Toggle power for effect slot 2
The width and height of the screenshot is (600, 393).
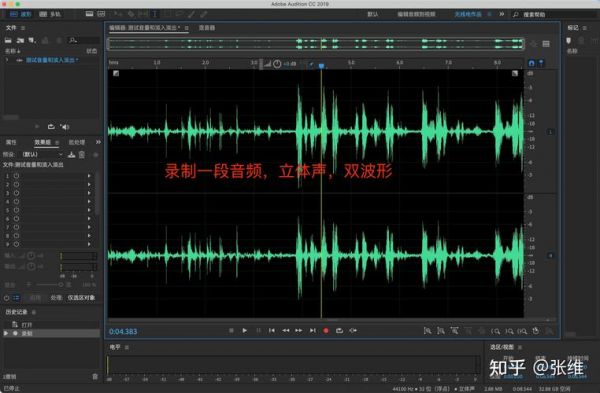[x=16, y=184]
